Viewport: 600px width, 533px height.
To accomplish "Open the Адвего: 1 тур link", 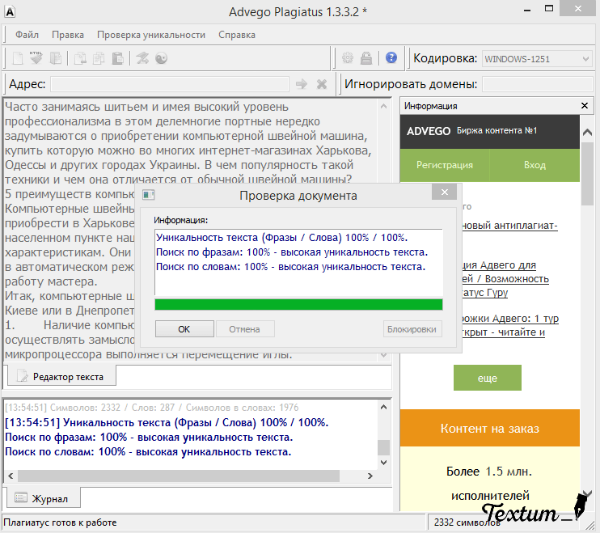I will 510,318.
